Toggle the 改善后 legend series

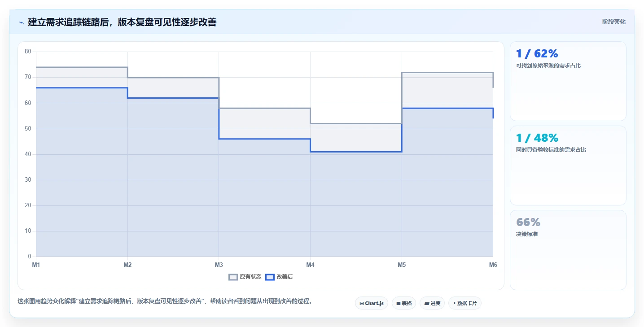(x=279, y=277)
